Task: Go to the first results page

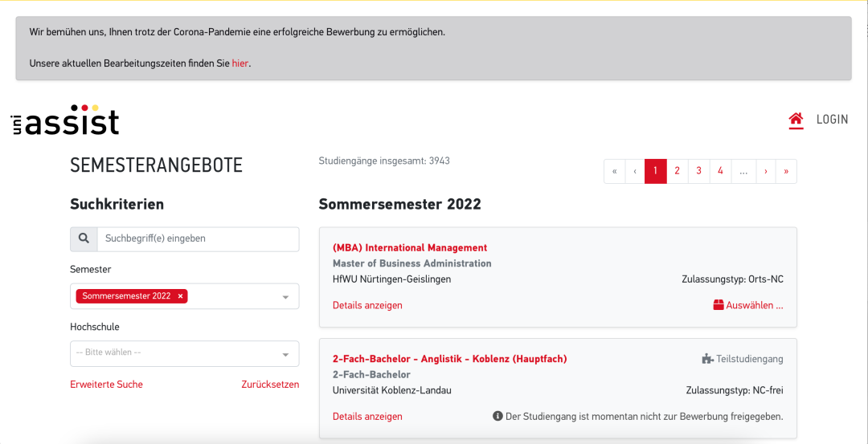Action: tap(615, 171)
